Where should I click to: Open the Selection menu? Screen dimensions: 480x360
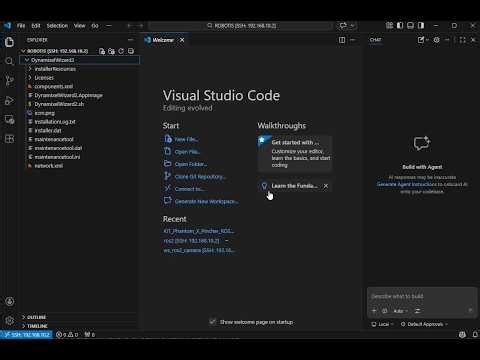click(57, 26)
